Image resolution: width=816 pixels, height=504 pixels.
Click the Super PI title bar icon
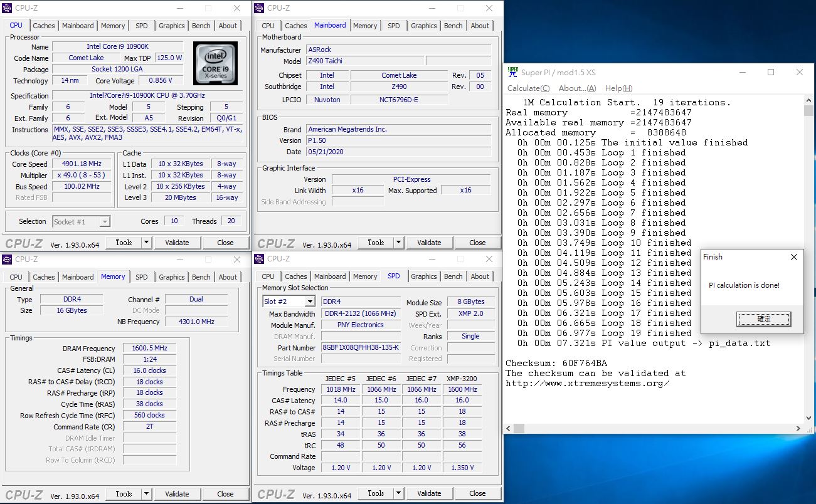point(512,72)
